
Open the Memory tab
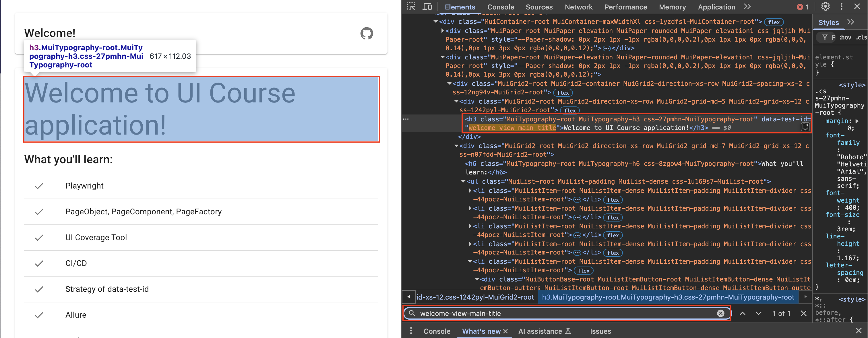(x=672, y=7)
